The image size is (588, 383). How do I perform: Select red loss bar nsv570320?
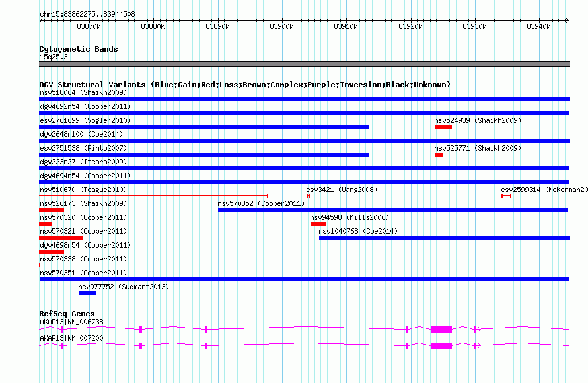tap(46, 224)
